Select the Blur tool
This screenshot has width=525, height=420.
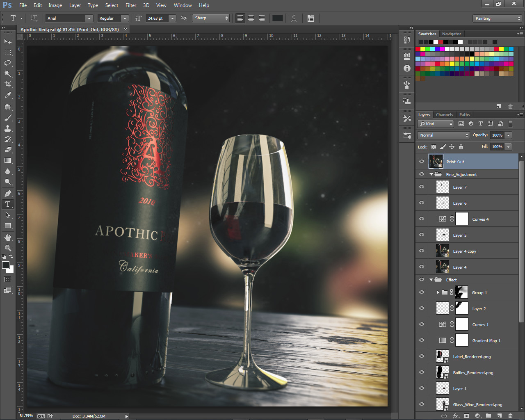[x=8, y=171]
